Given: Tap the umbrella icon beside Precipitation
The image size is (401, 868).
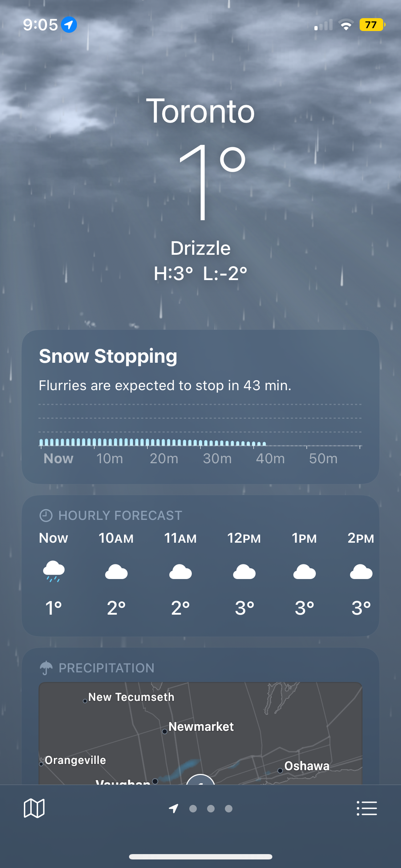Looking at the screenshot, I should click(46, 668).
